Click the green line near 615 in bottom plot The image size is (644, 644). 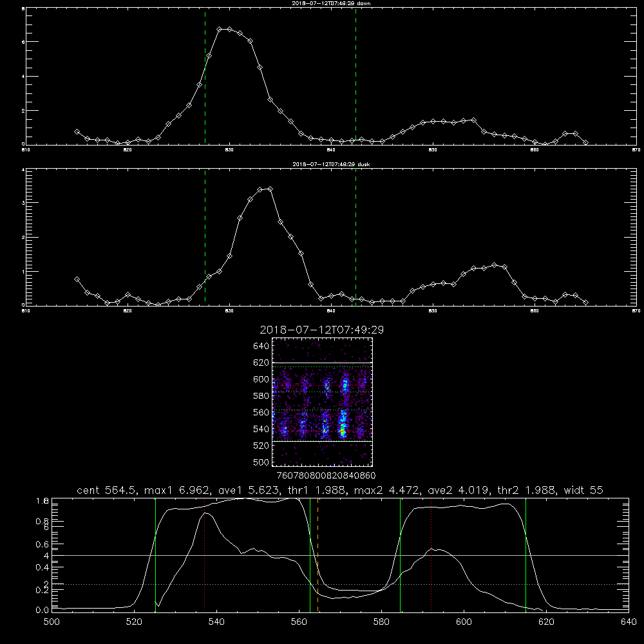(x=526, y=555)
